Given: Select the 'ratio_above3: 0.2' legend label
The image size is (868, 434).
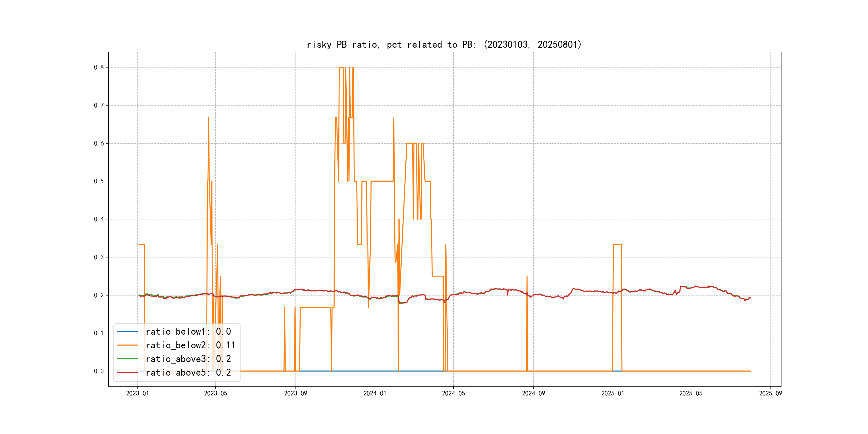Looking at the screenshot, I should [188, 359].
